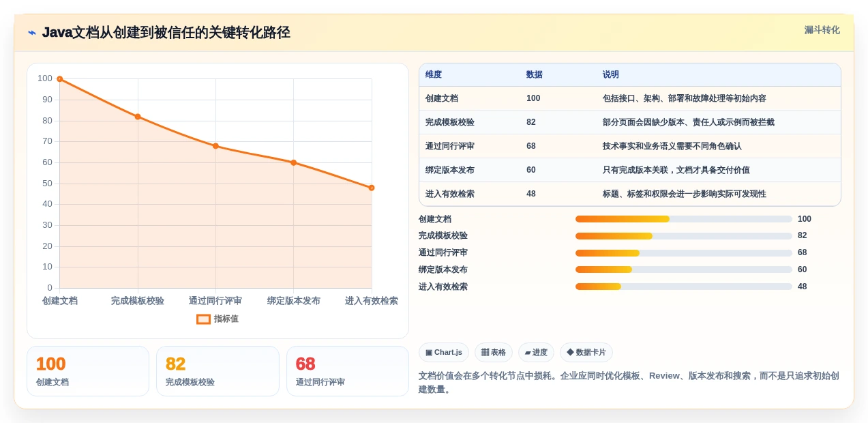This screenshot has width=868, height=423.
Task: Click the lightning icon beside the title
Action: [x=32, y=33]
